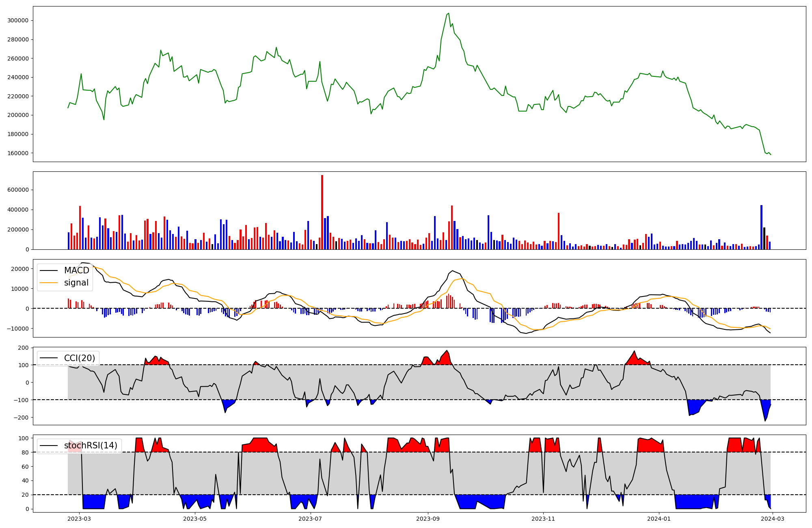Click the -10000 MACD axis tick label
Viewport: 812px width, 528px height.
pyautogui.click(x=17, y=329)
